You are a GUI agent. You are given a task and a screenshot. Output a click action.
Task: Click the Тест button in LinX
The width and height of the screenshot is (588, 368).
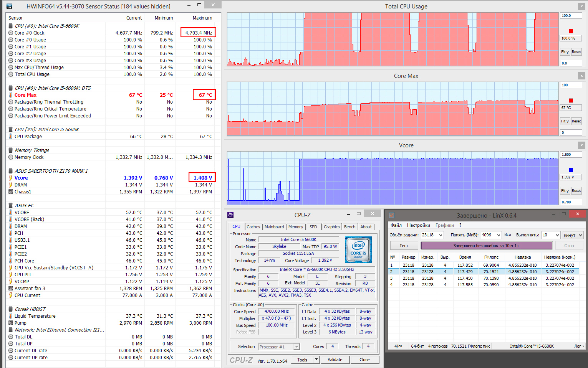click(x=404, y=246)
